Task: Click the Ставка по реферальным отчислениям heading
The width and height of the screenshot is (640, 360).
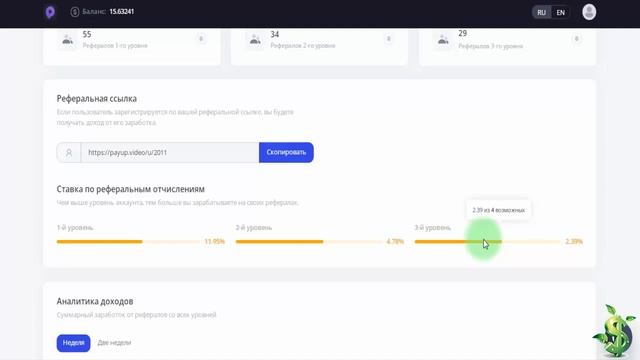Action: coord(131,189)
